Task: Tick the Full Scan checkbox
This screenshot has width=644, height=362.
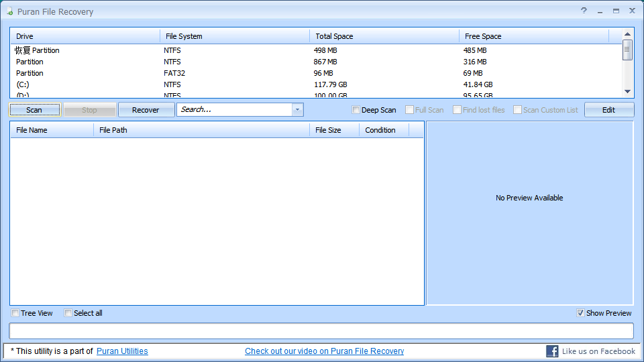Action: click(409, 109)
